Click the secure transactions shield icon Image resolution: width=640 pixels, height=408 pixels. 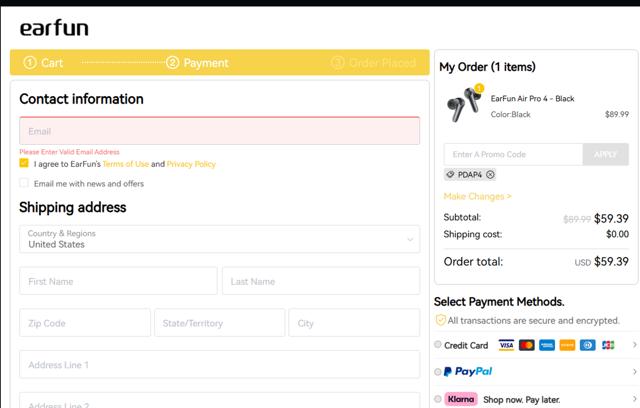coord(440,320)
